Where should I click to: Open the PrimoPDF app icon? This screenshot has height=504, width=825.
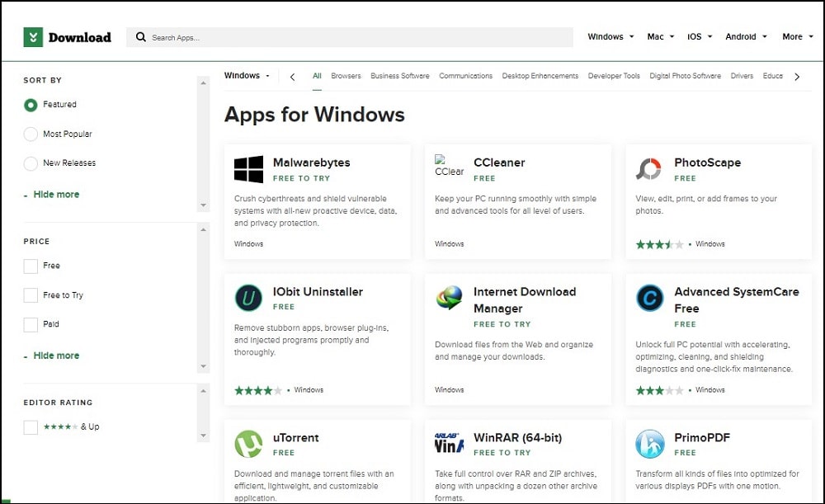pos(650,444)
